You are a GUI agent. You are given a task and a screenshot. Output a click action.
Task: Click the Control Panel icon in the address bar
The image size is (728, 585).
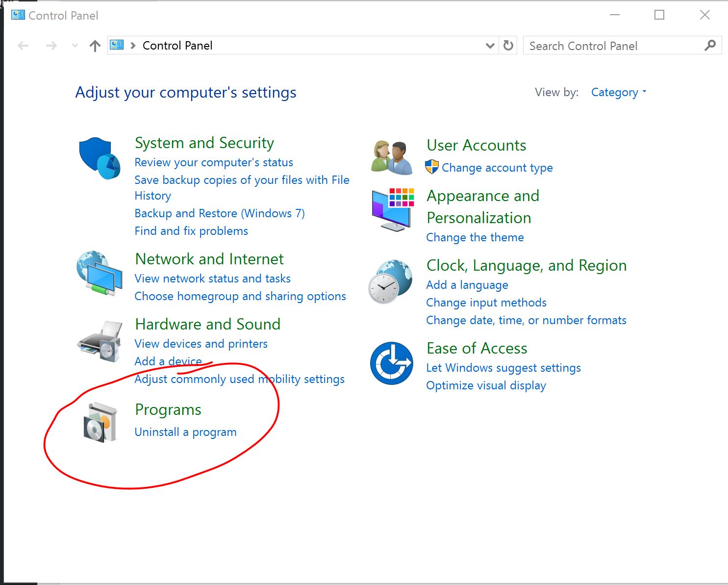117,45
